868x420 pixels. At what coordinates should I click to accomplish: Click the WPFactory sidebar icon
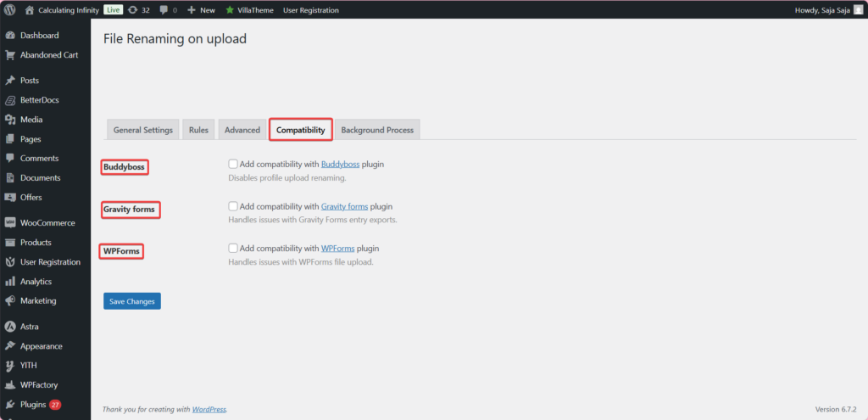click(x=10, y=385)
